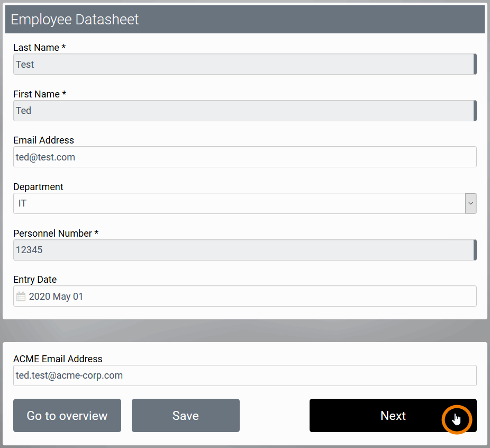Save the employee datasheet

click(x=186, y=416)
